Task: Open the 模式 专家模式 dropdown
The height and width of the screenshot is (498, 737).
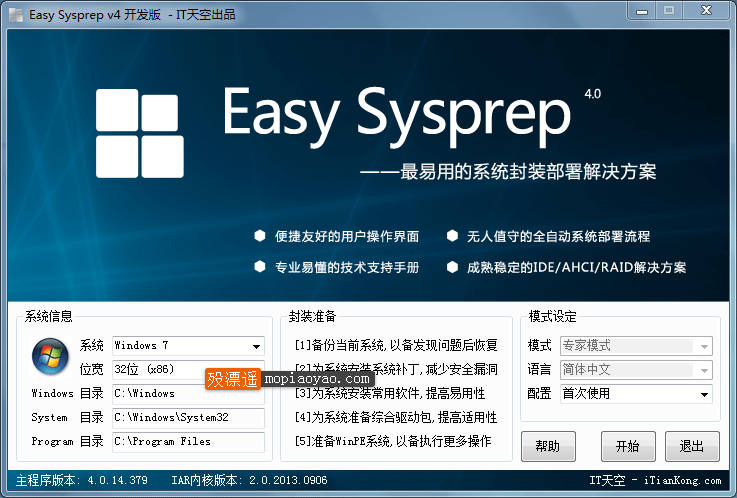Action: (x=636, y=346)
